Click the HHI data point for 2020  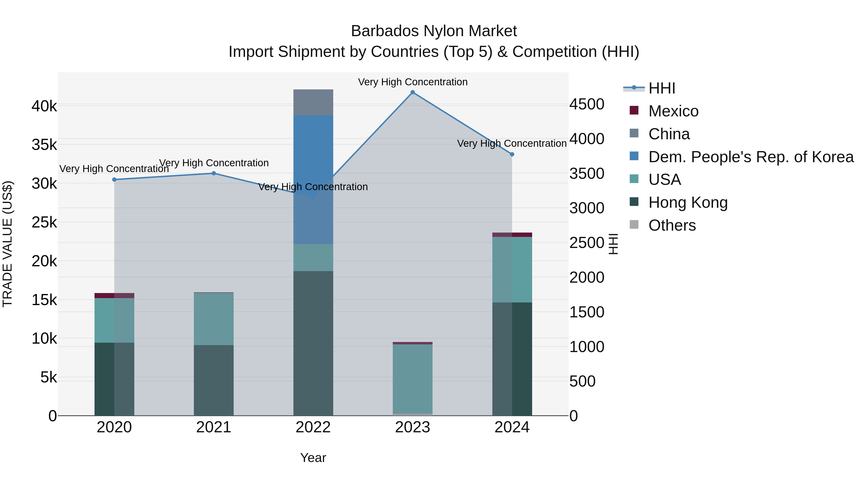(x=114, y=180)
